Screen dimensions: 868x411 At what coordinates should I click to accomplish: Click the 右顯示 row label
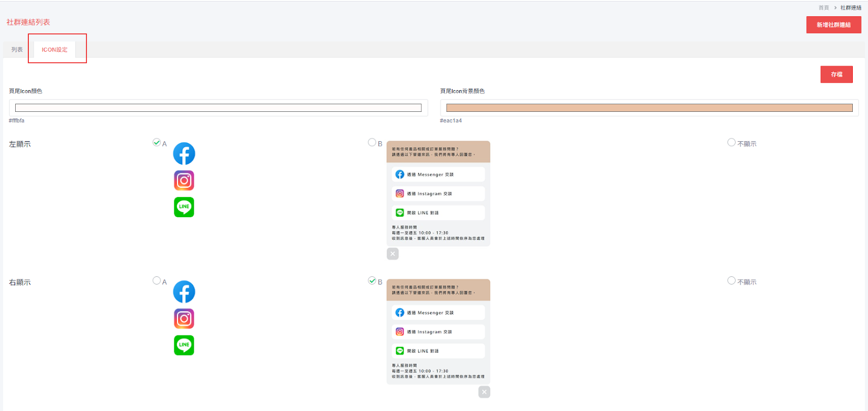[20, 282]
